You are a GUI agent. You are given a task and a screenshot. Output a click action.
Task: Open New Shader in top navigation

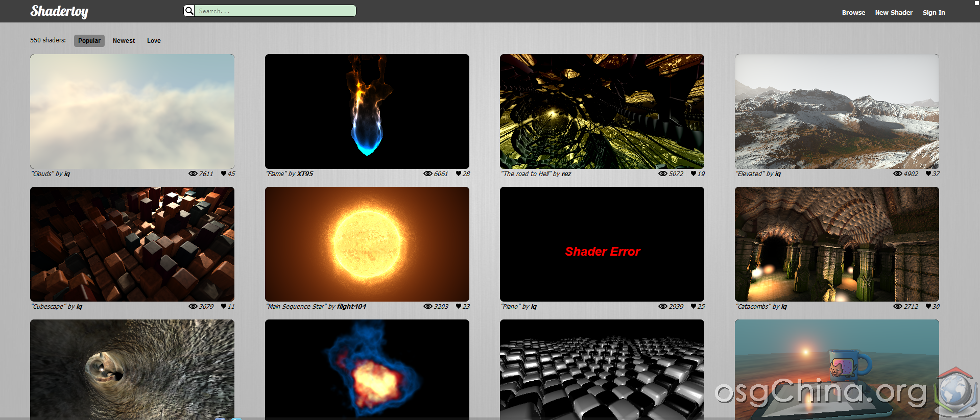(894, 12)
